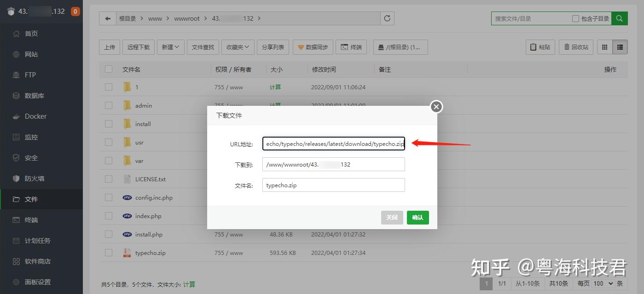Click 根目录 in breadcrumb path
The width and height of the screenshot is (644, 294).
tap(128, 18)
